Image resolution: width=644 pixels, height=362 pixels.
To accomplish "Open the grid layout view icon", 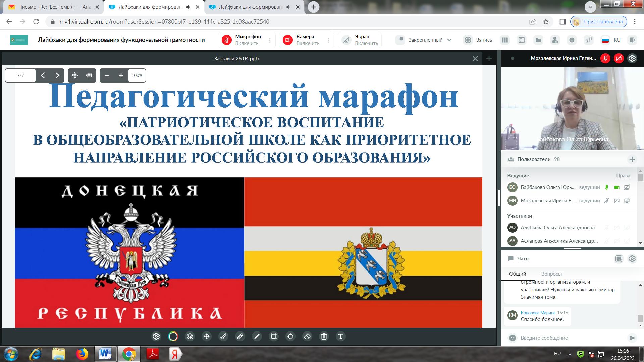I will pos(505,40).
